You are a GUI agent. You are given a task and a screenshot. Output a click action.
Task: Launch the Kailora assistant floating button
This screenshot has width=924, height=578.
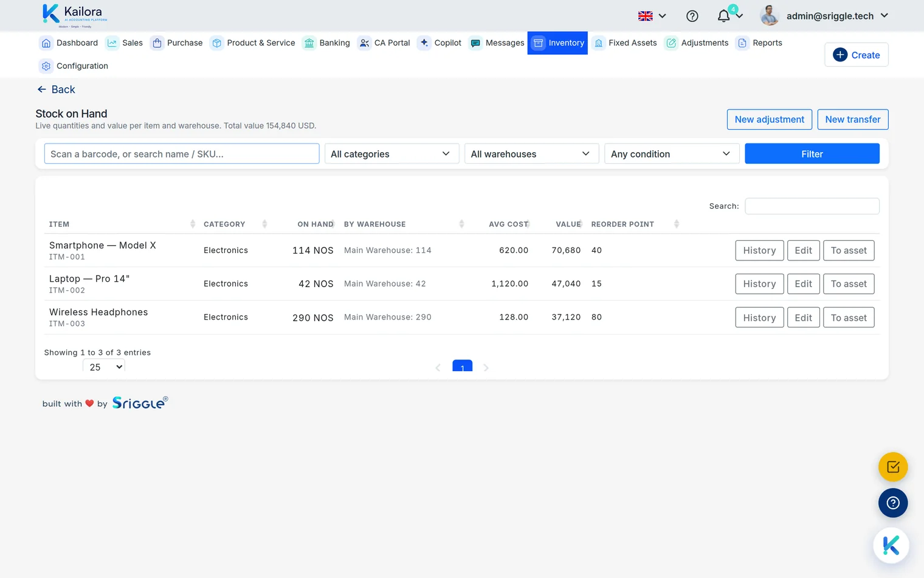[x=891, y=545]
